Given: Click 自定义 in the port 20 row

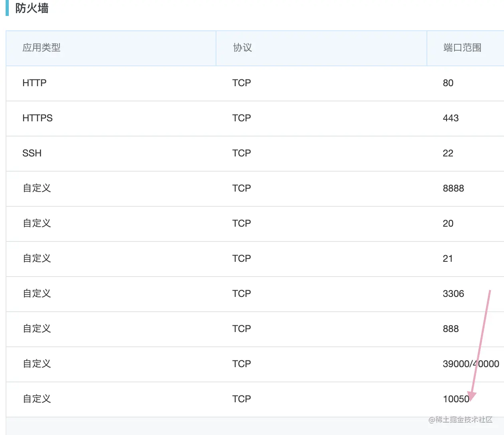Looking at the screenshot, I should click(37, 223).
